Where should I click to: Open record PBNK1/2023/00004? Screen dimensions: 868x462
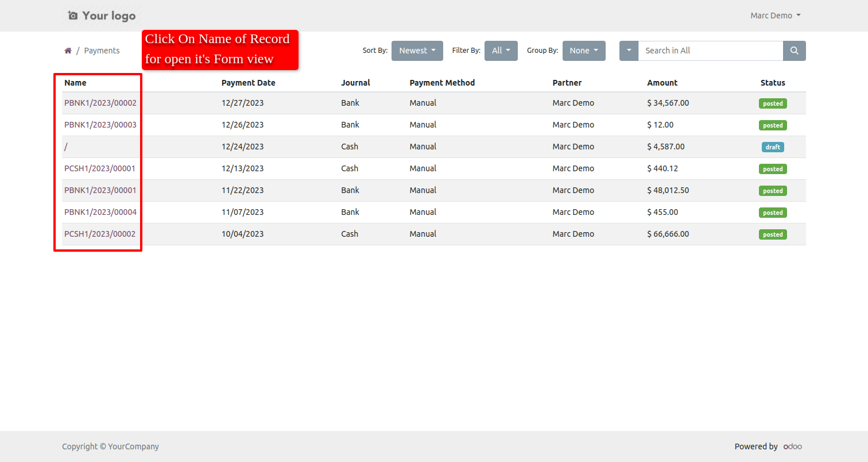tap(100, 212)
